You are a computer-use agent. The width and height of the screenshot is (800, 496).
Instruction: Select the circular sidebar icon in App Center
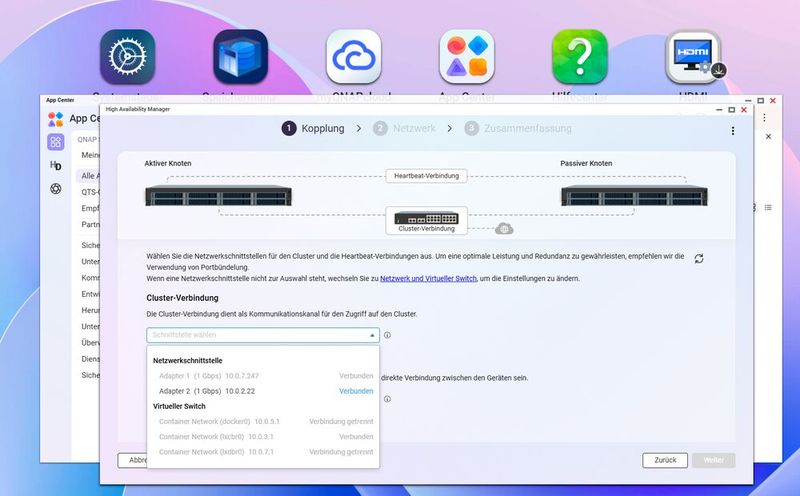56,189
